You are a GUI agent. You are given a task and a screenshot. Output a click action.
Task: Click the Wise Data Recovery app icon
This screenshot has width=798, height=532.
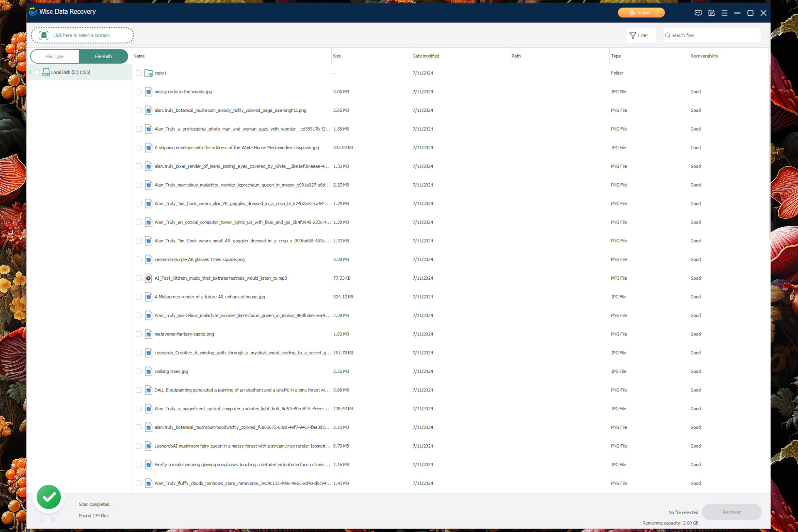[34, 12]
